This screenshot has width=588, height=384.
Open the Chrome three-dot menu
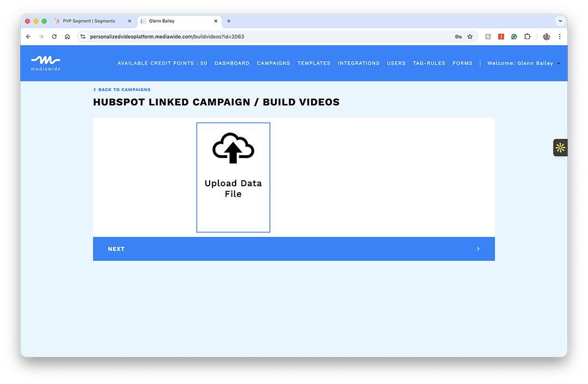pos(560,36)
